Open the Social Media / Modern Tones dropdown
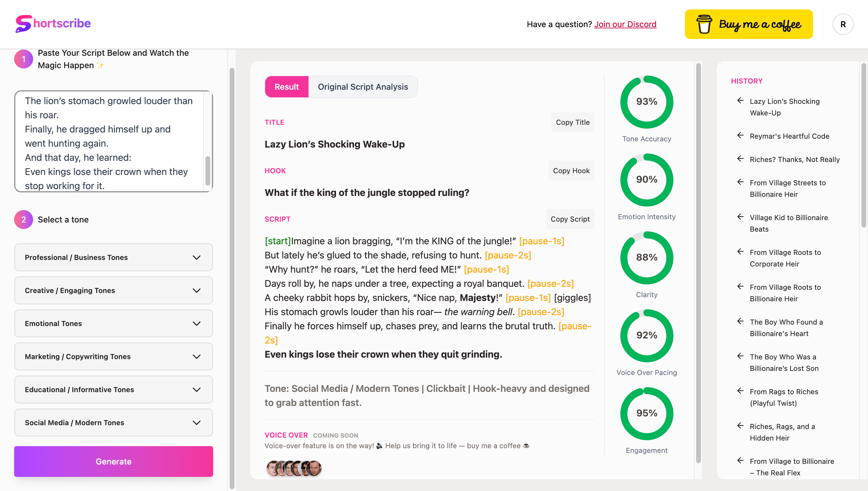Image resolution: width=868 pixels, height=491 pixels. (x=113, y=423)
